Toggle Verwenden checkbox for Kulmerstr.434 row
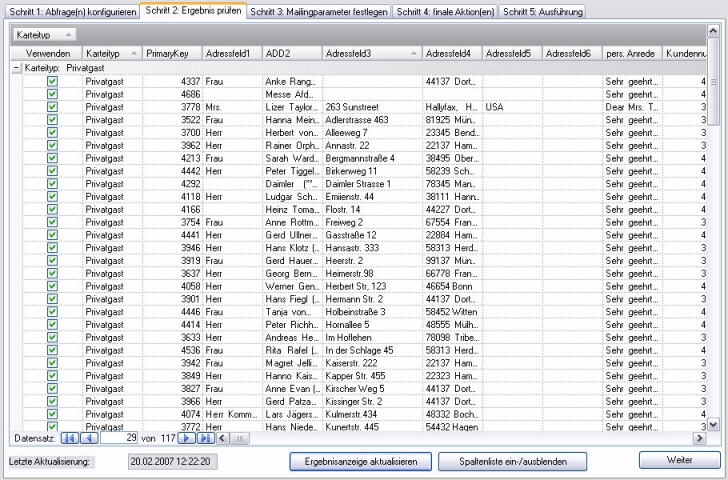The width and height of the screenshot is (728, 480). pos(52,414)
